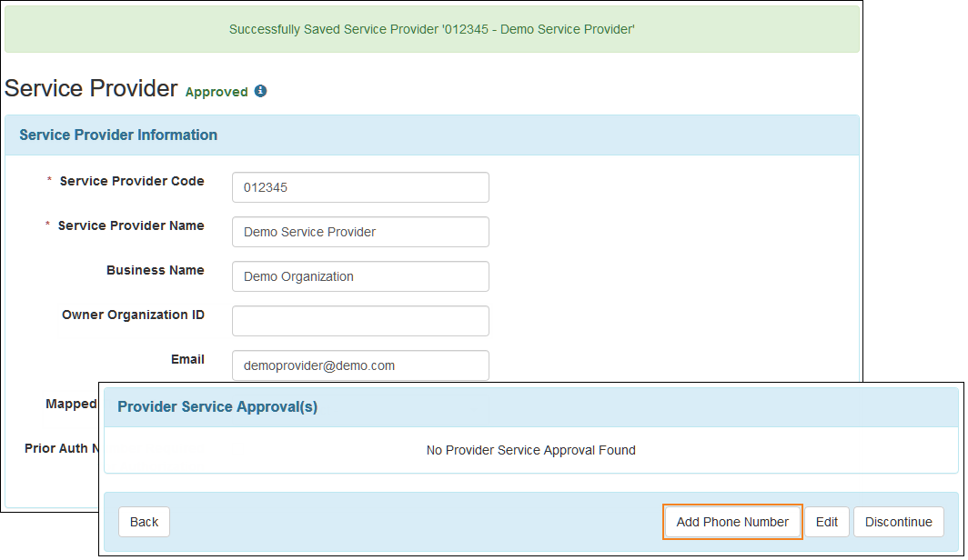This screenshot has height=560, width=968.
Task: Click the Service Provider Name label
Action: point(132,225)
